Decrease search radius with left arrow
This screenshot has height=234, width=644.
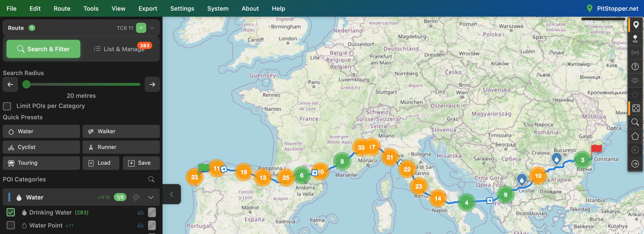(10, 84)
